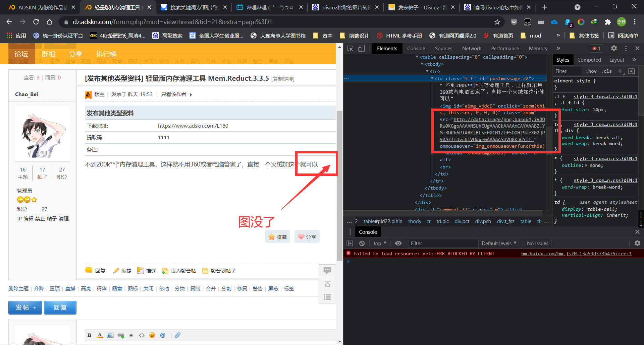The image size is (644, 345).
Task: Click 设为聚合帖 link
Action: (179, 271)
